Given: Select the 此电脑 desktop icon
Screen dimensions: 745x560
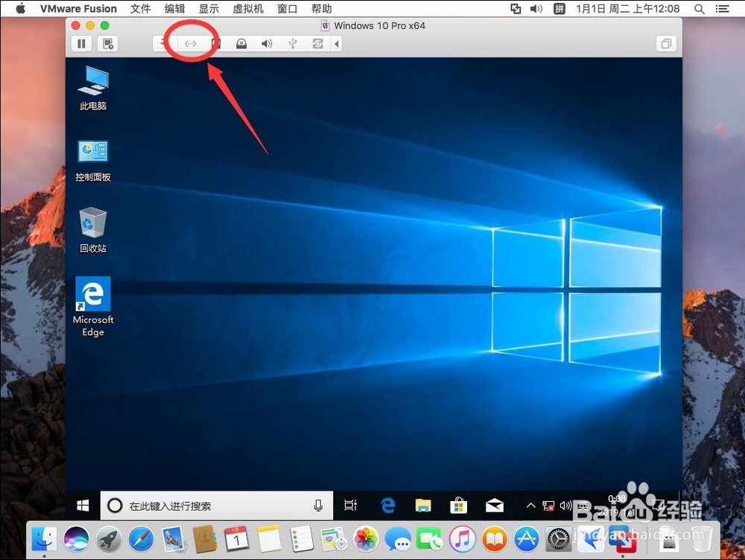Looking at the screenshot, I should coord(93,88).
